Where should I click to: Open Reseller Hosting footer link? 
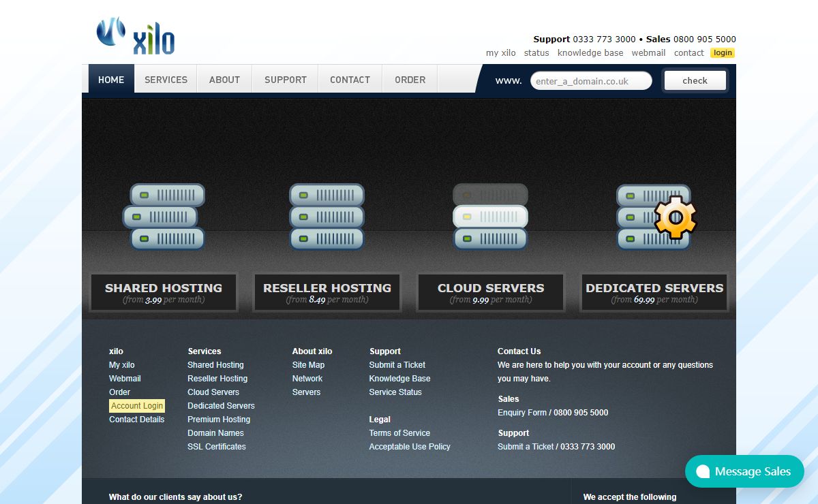pos(217,379)
